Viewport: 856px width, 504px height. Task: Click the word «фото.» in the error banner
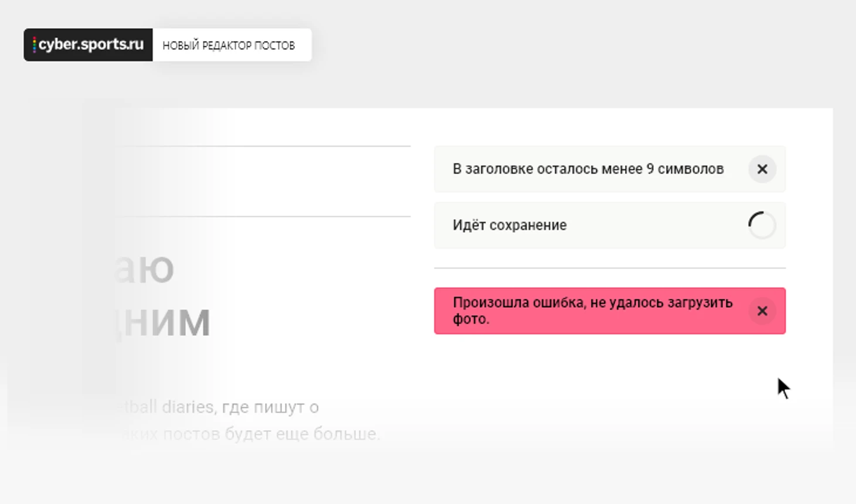coord(471,319)
